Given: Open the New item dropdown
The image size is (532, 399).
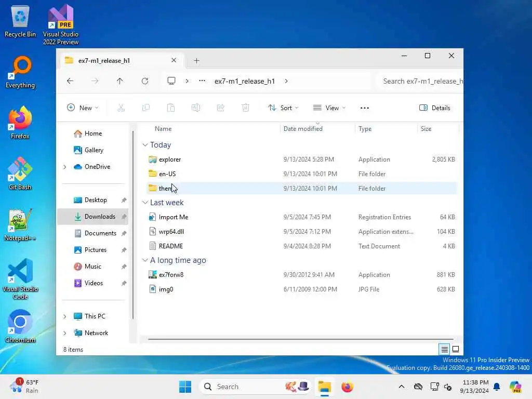Looking at the screenshot, I should 83,108.
